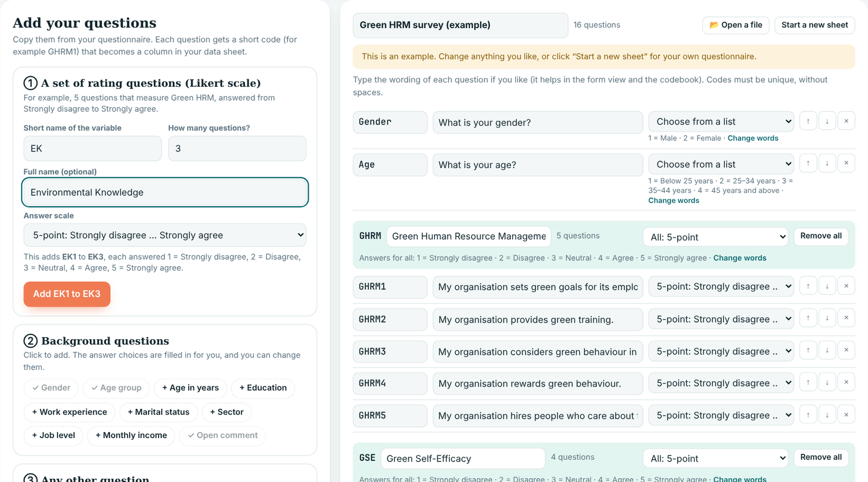
Task: Edit the survey title field
Action: coord(461,25)
